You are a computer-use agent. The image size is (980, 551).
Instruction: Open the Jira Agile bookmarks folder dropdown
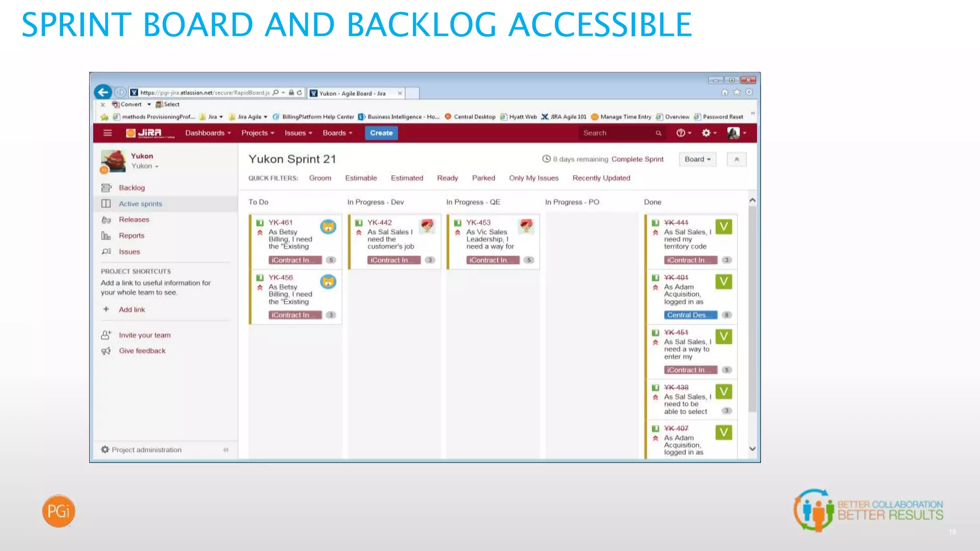tap(248, 117)
